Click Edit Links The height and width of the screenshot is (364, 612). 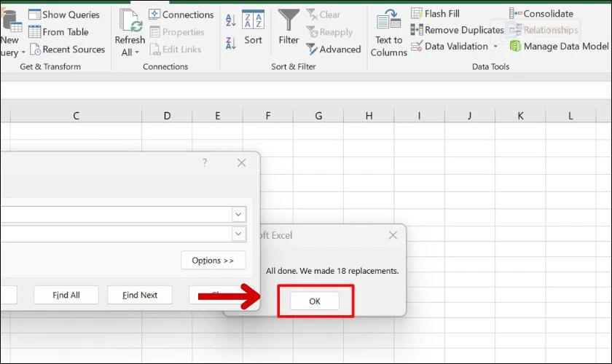(176, 50)
